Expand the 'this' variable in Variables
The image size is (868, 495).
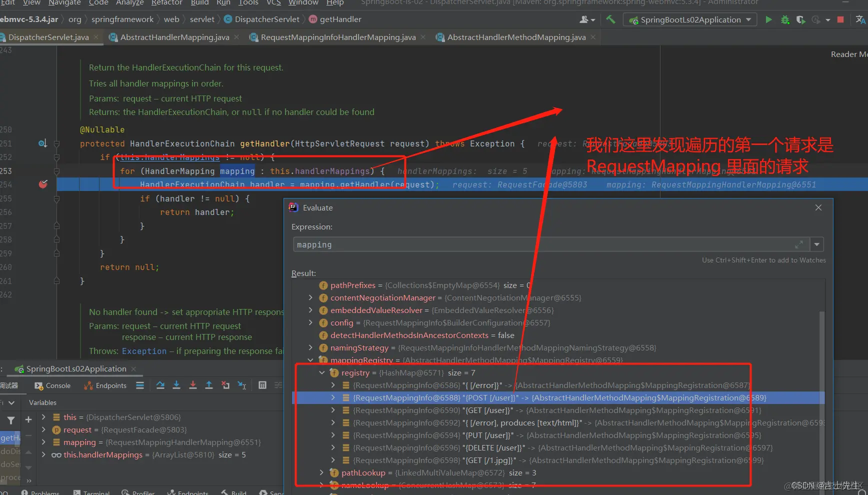pos(43,417)
